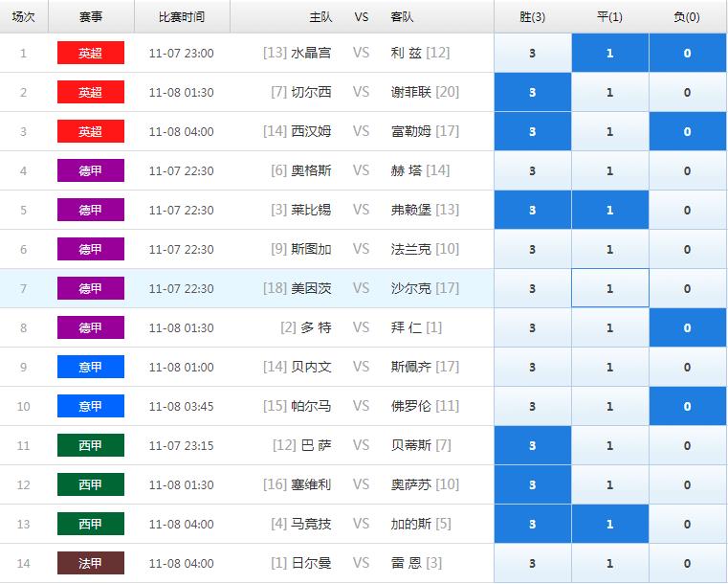Select draw (1) for 日尔曼 vs 雷恩
The image size is (728, 584).
pyautogui.click(x=609, y=563)
